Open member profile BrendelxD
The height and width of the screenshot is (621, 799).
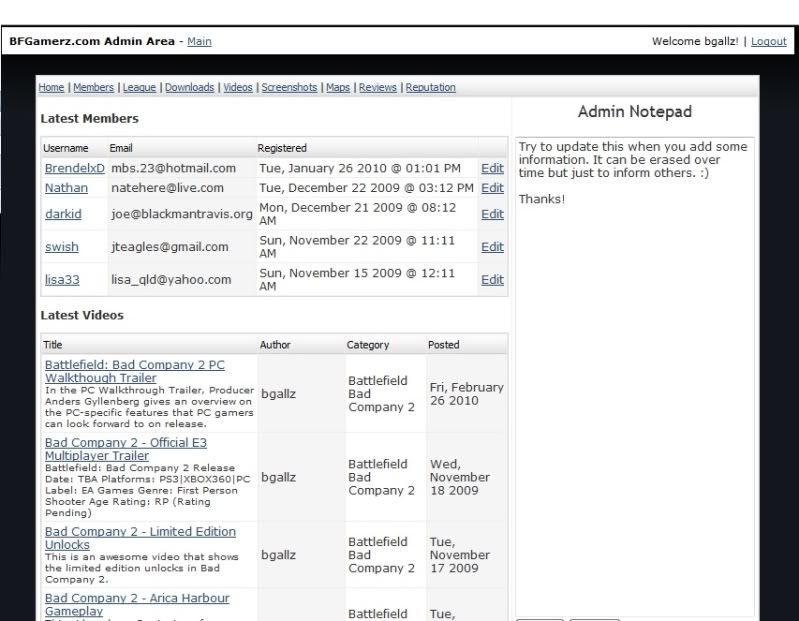74,168
